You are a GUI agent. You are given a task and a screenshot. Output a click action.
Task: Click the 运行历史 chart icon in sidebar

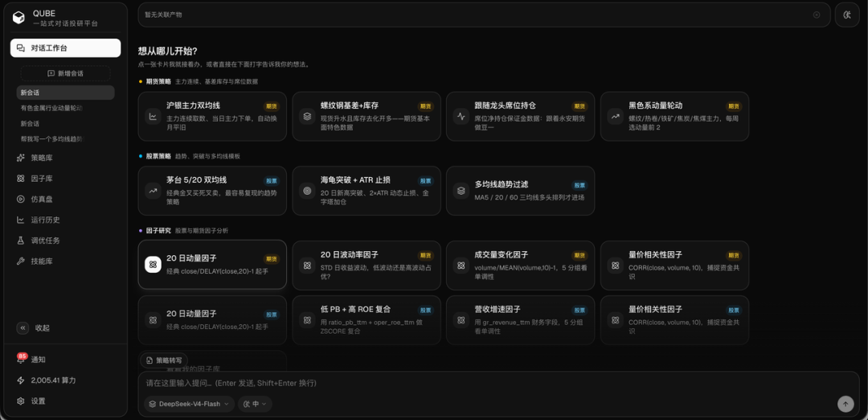click(20, 220)
